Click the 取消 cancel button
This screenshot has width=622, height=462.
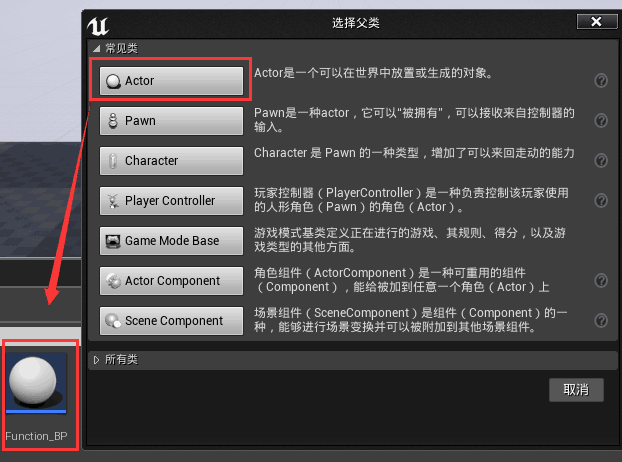pyautogui.click(x=576, y=390)
